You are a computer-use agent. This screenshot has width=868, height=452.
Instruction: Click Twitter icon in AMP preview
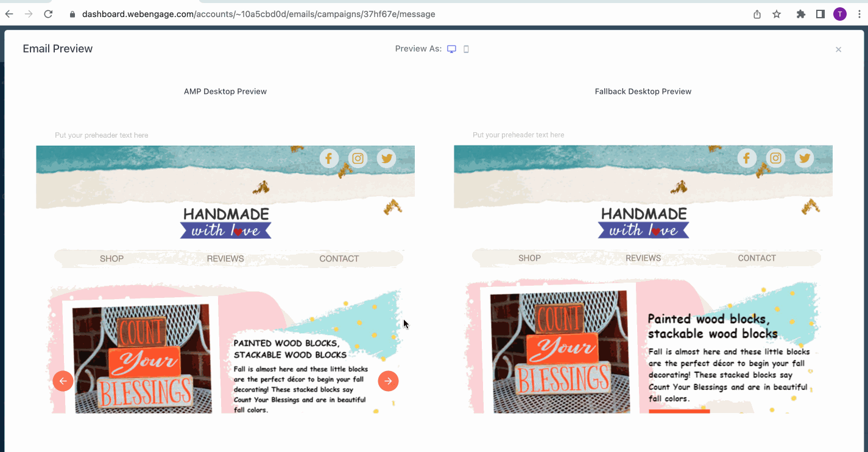coord(386,158)
